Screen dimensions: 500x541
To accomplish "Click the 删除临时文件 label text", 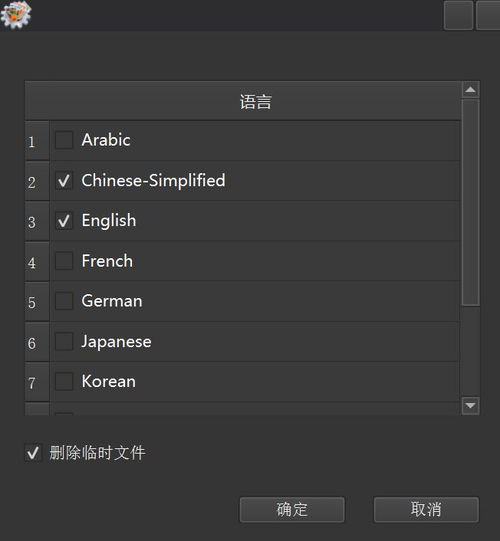I will click(x=97, y=453).
